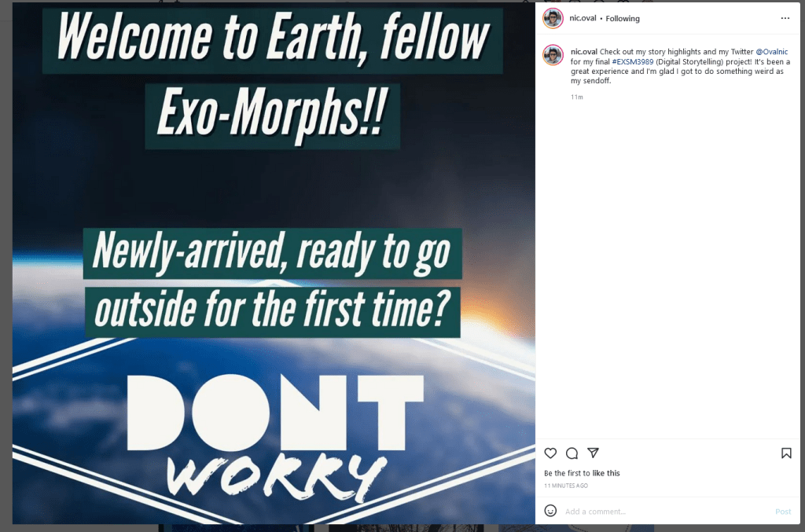
Task: Toggle the Following status button
Action: 623,19
